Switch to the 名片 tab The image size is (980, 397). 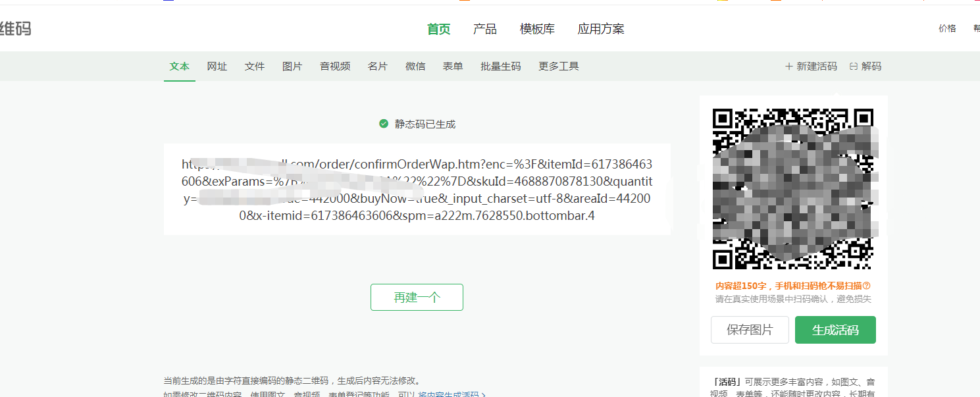click(x=378, y=66)
